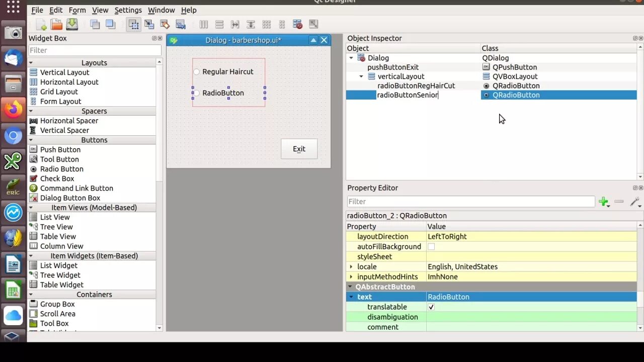The height and width of the screenshot is (362, 644).
Task: Click the Bring to Front icon
Action: [x=110, y=24]
